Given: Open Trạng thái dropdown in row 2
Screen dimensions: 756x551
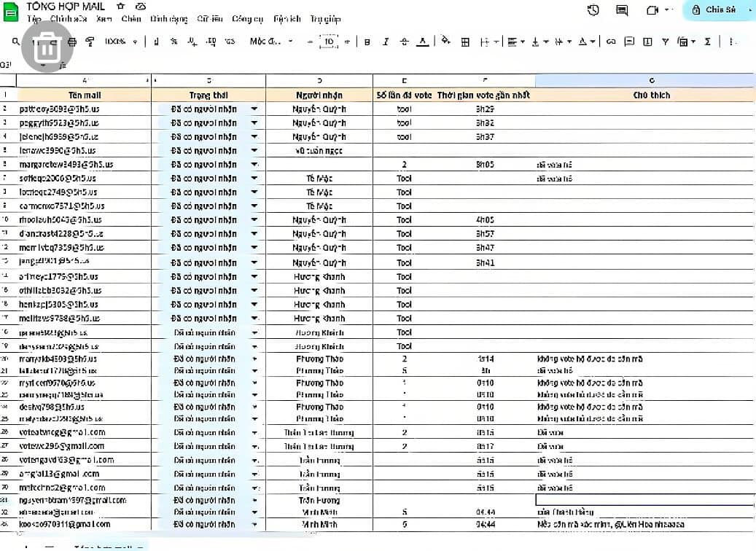Looking at the screenshot, I should point(254,109).
